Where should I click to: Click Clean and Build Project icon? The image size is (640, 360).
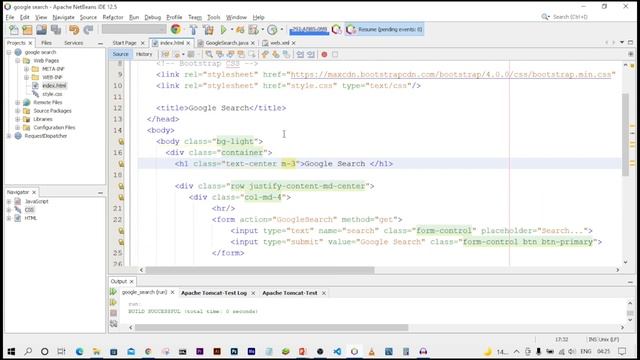pos(209,29)
